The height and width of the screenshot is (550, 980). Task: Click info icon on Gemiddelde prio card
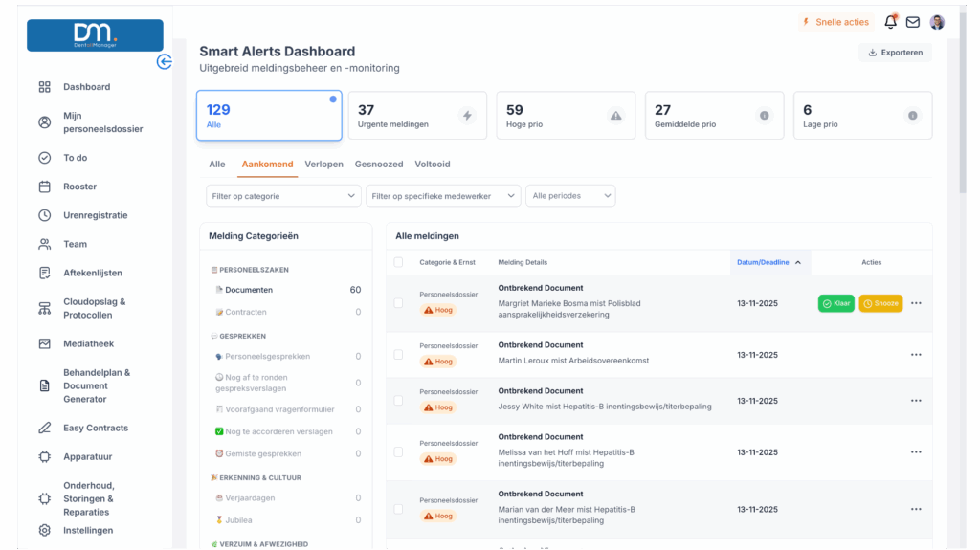pyautogui.click(x=765, y=116)
